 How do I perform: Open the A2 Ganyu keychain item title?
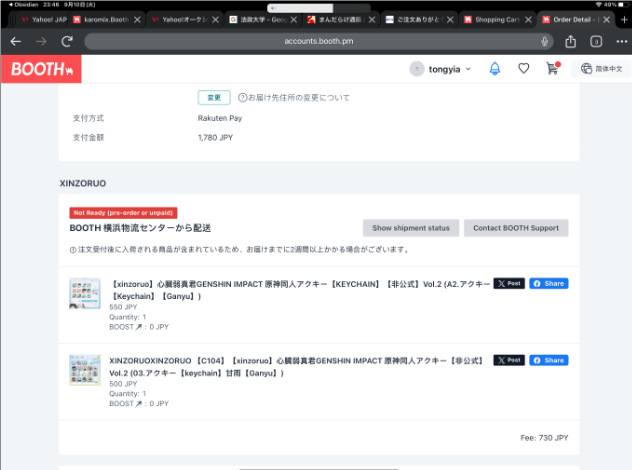point(300,290)
